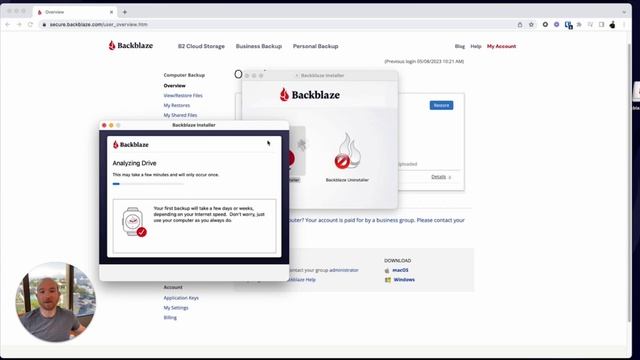Viewport: 640px width, 360px height.
Task: Click the profile avatar in toolbar
Action: tap(612, 24)
